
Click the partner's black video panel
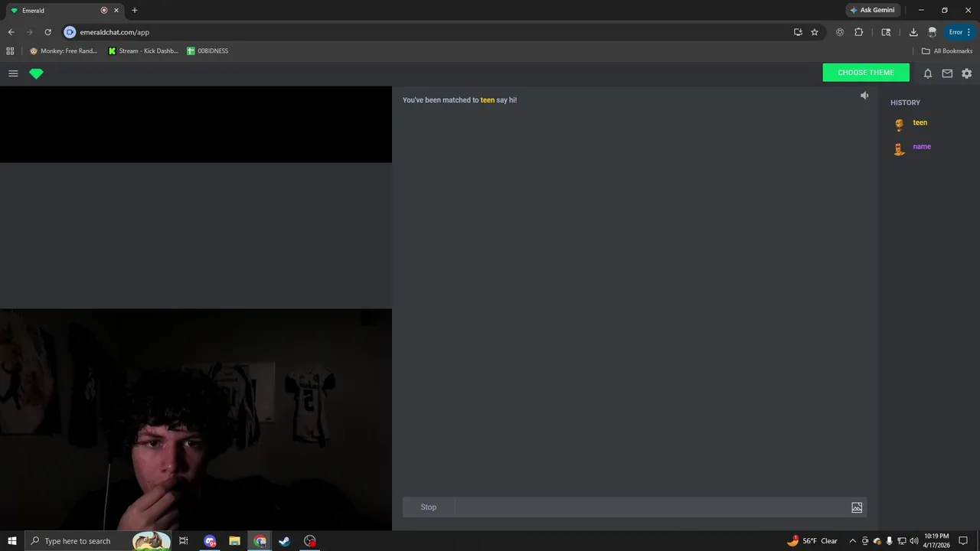click(x=196, y=124)
